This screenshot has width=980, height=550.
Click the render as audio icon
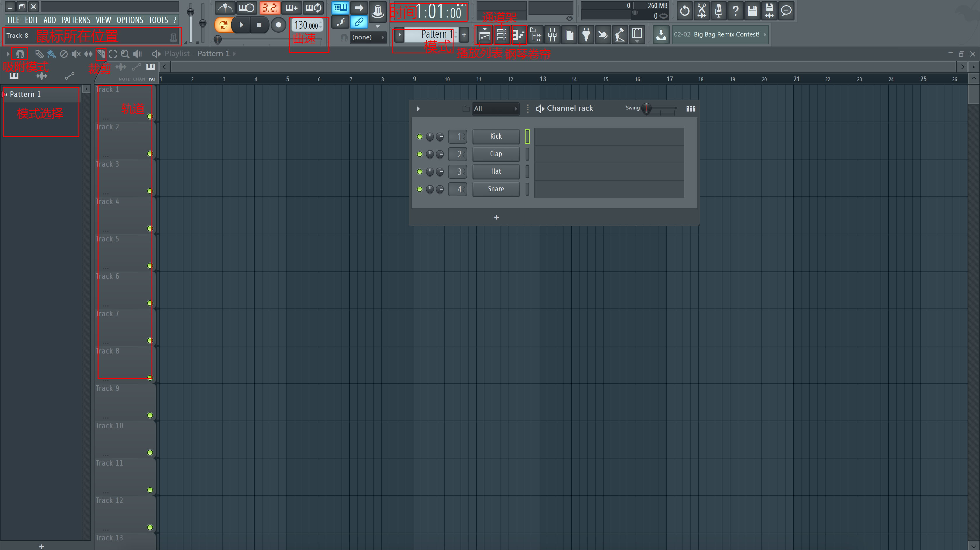tap(769, 11)
